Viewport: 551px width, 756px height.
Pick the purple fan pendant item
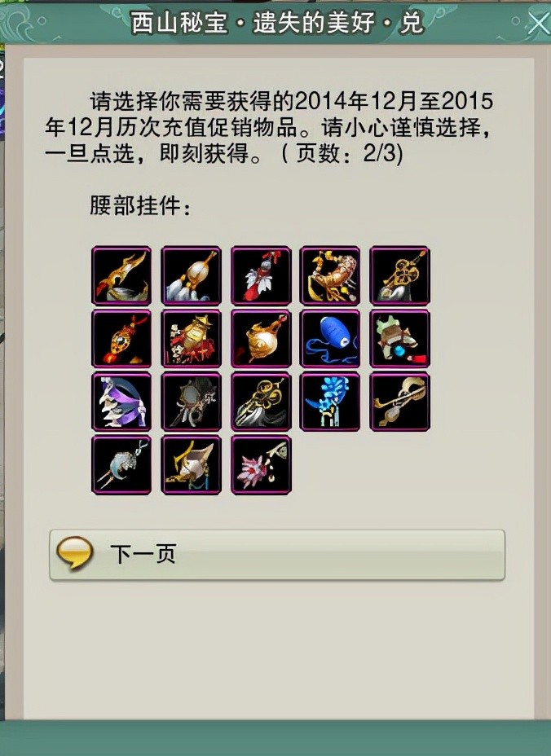121,402
